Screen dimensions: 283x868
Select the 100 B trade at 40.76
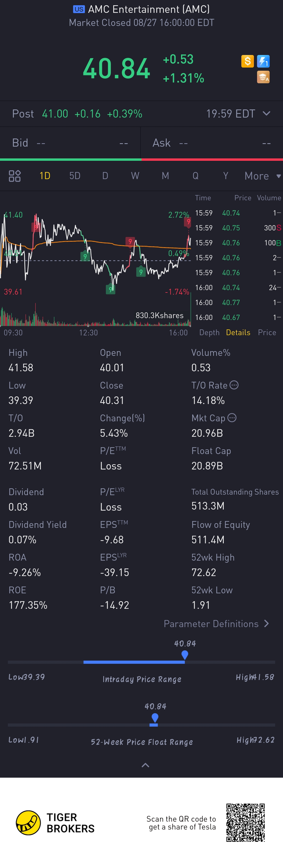238,243
